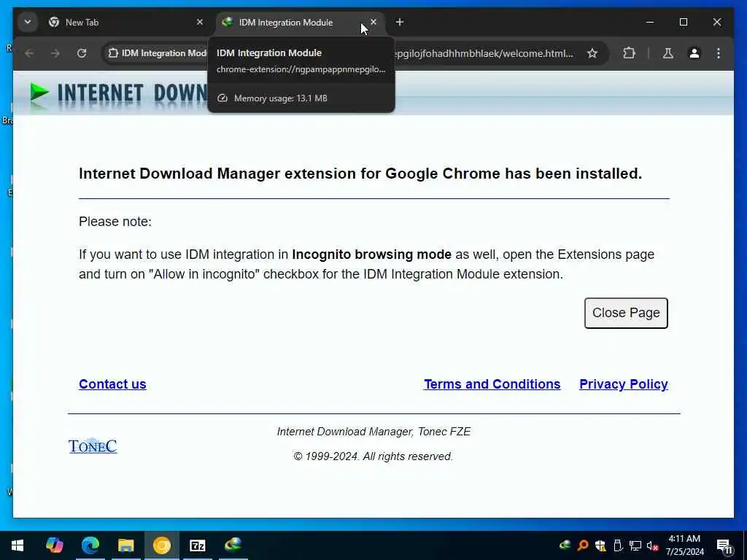Go back to the previous page
Screen dimensions: 747x560
(x=29, y=53)
